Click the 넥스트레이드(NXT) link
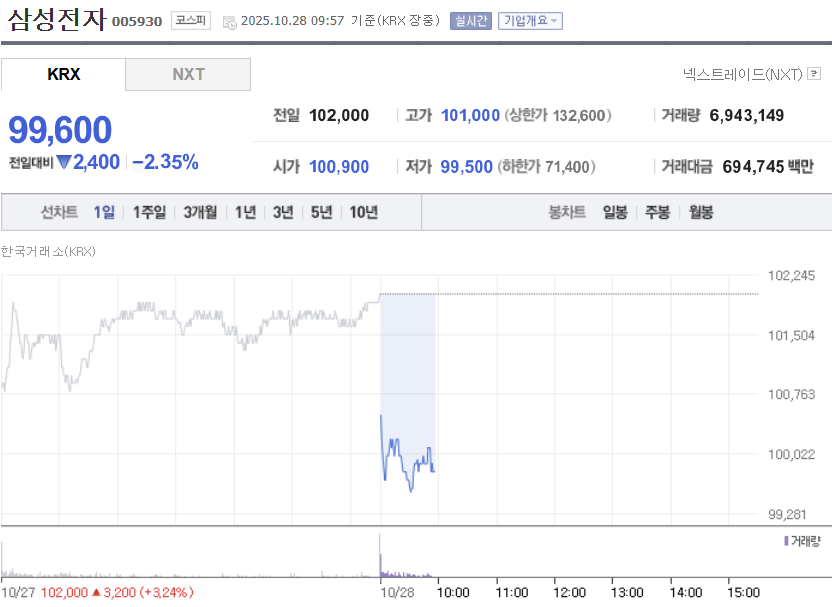 (x=743, y=74)
